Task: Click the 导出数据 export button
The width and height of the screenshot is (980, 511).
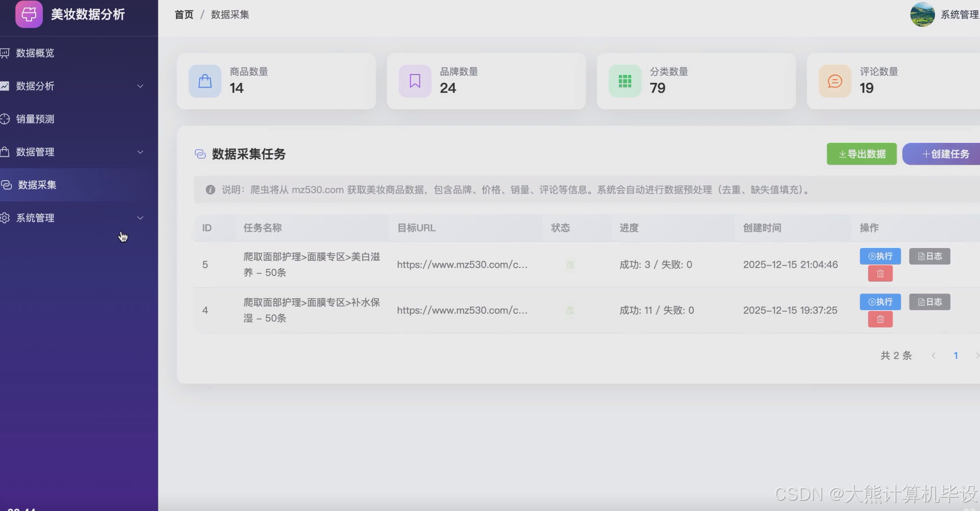Action: pos(861,154)
